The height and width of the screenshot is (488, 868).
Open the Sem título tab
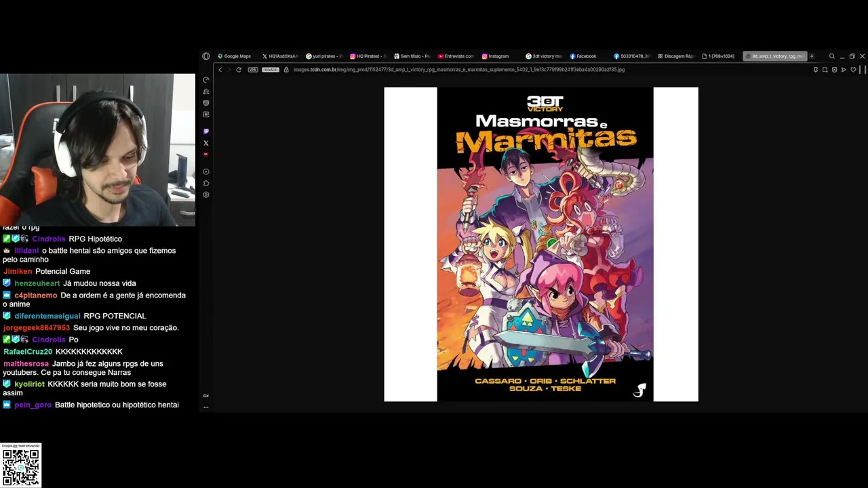tap(412, 56)
